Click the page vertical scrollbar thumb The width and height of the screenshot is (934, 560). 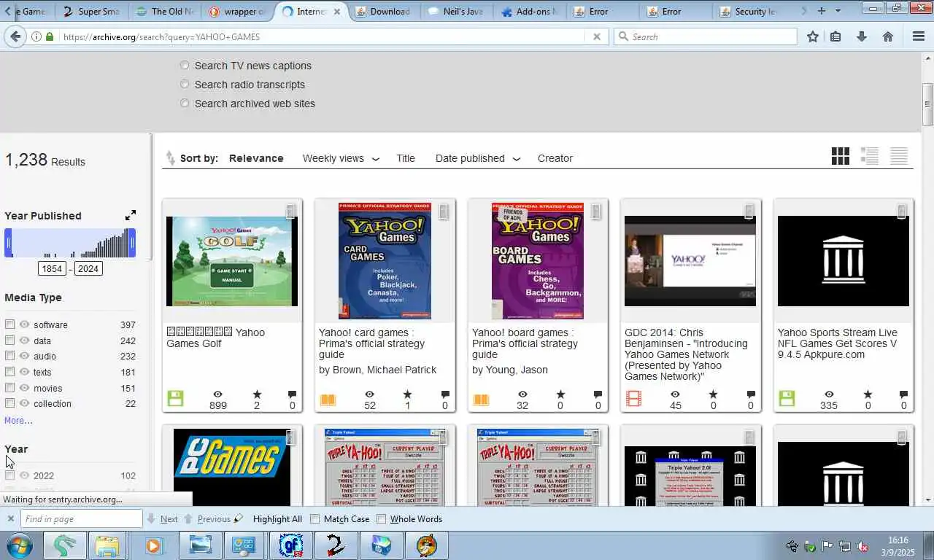927,104
